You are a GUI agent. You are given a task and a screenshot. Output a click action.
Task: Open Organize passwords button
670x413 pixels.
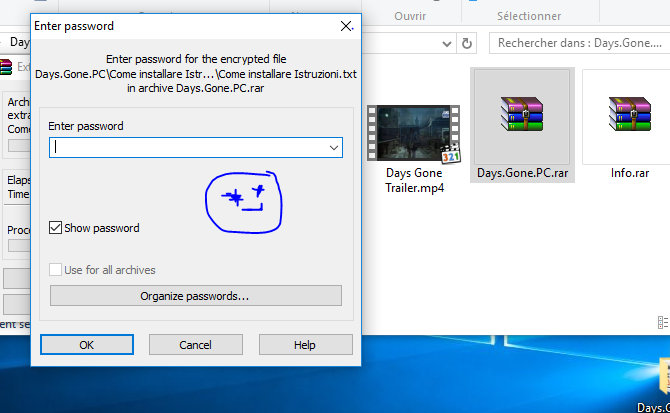(196, 296)
